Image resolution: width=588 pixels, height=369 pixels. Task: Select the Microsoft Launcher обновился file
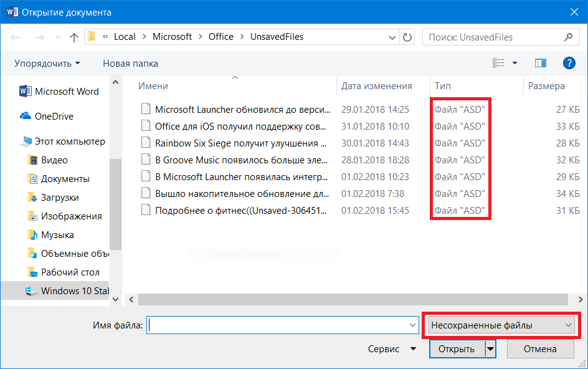pyautogui.click(x=243, y=110)
